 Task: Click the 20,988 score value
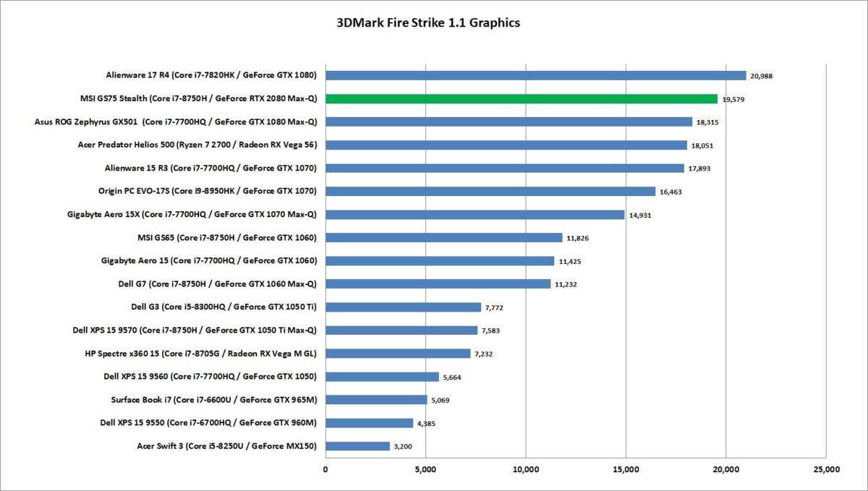(762, 76)
